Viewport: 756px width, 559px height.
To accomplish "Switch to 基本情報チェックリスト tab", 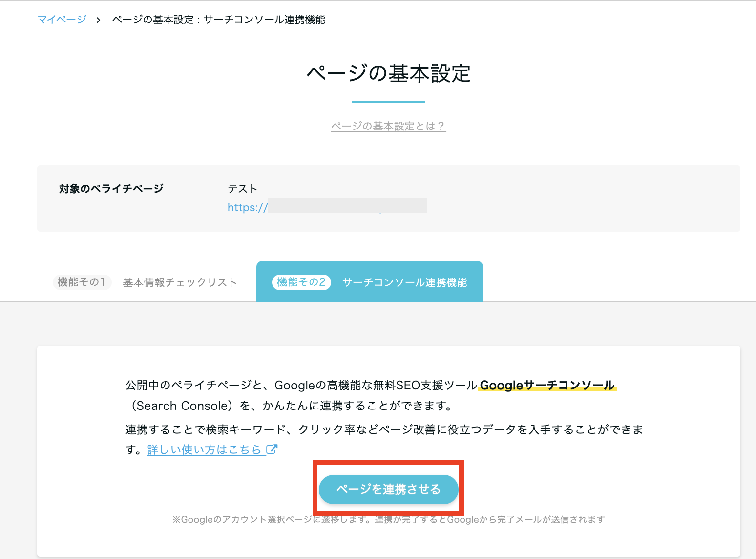I will (145, 282).
